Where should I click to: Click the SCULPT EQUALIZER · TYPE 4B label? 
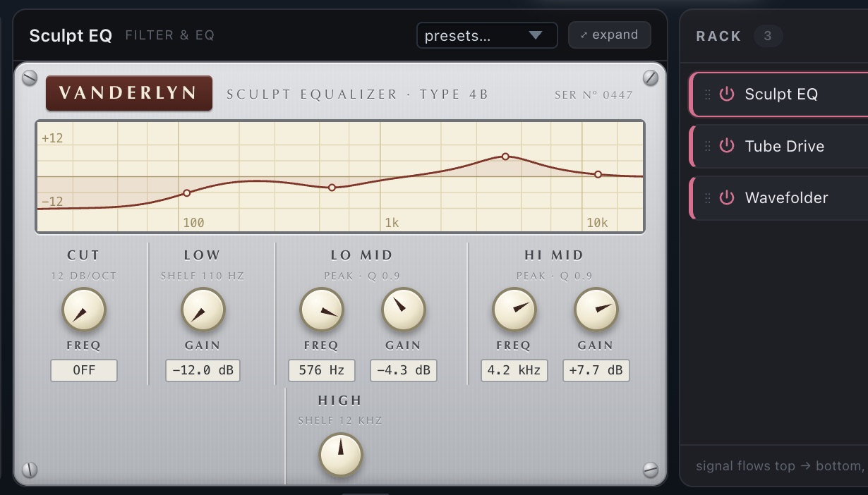357,94
